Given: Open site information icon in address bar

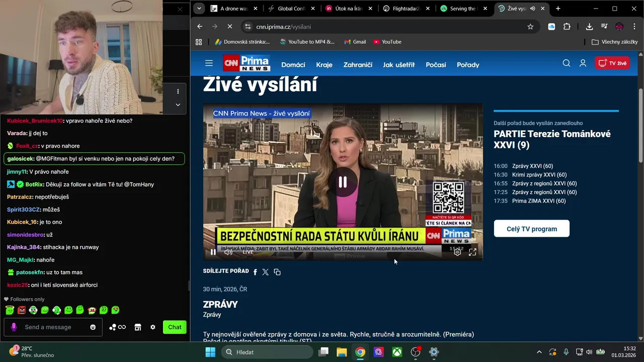Looking at the screenshot, I should coord(247,27).
